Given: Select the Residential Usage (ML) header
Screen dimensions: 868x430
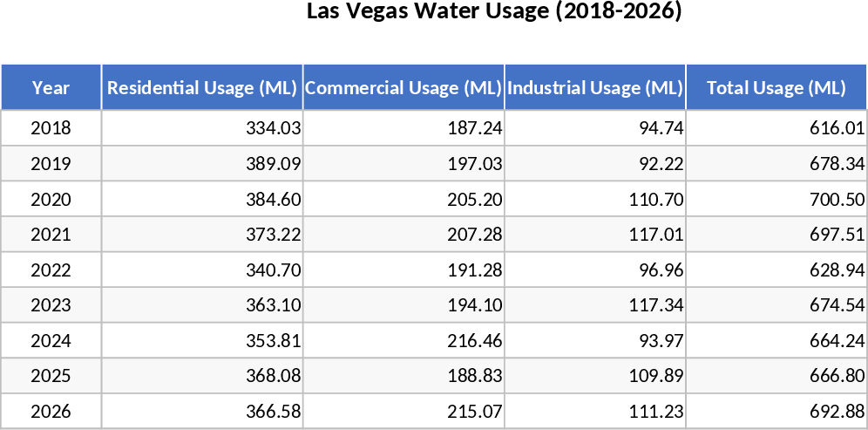Looking at the screenshot, I should [202, 87].
